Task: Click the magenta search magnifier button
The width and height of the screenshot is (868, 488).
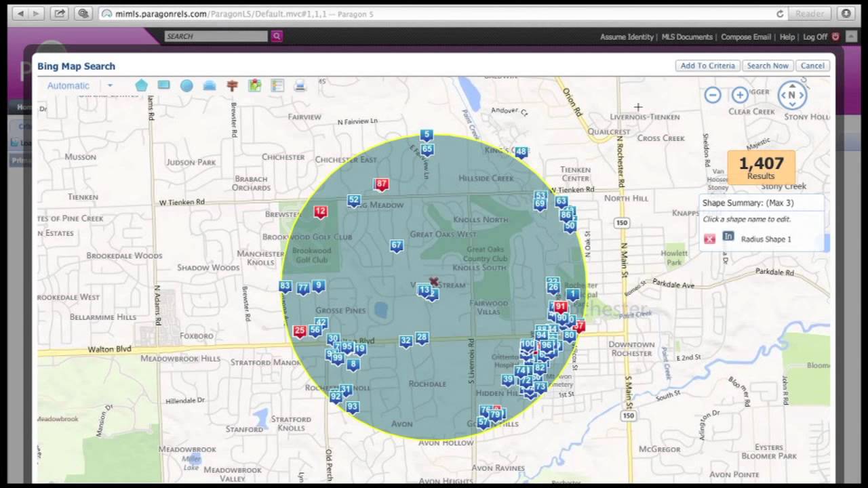Action: point(277,36)
